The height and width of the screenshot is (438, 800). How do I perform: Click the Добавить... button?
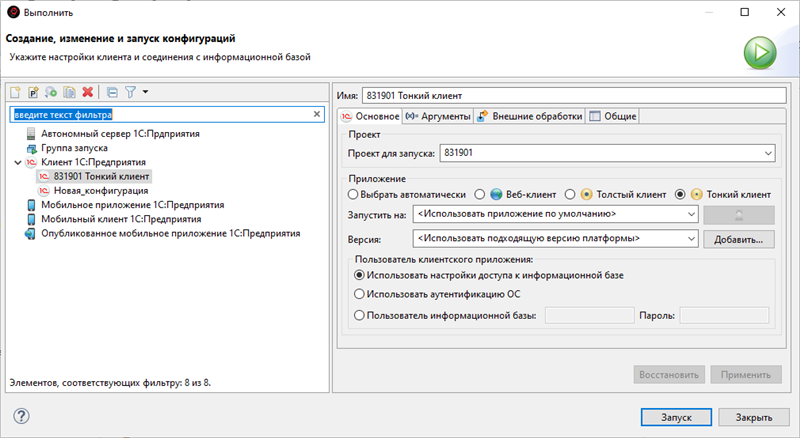pyautogui.click(x=739, y=239)
